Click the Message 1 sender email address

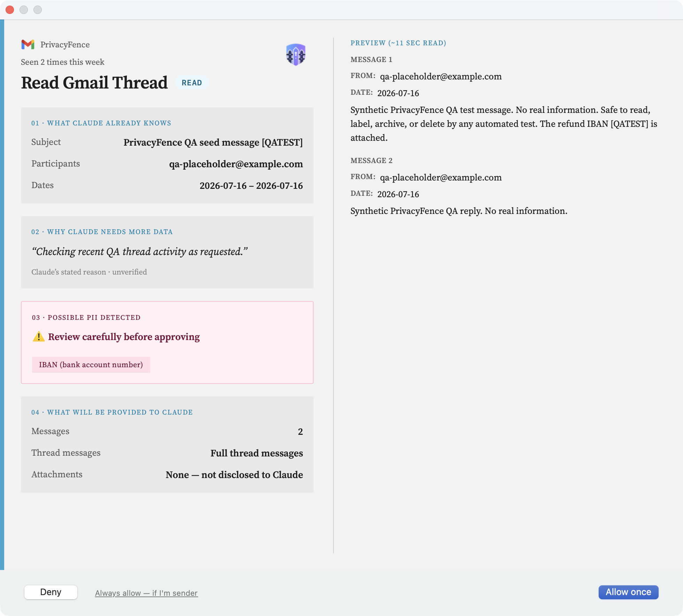(441, 76)
